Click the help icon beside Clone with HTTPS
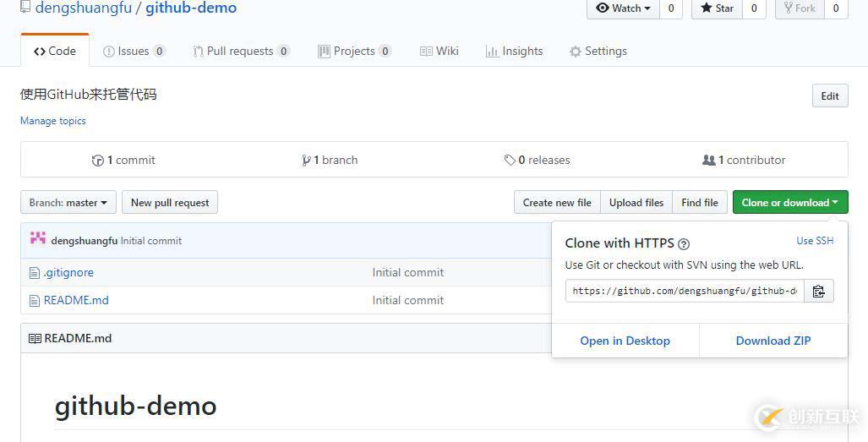Viewport: 868px width, 442px height. point(684,244)
